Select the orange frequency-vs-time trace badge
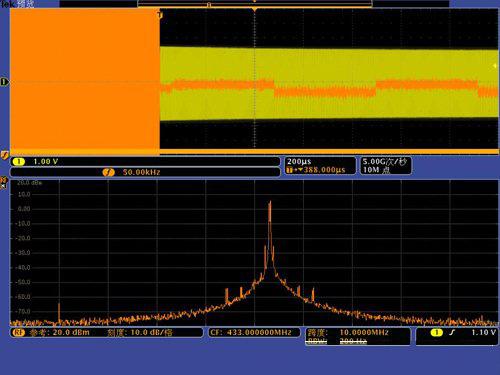500x375 pixels. pos(108,172)
